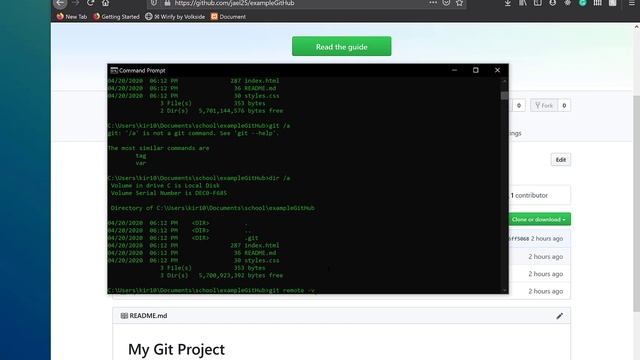Minimize the Command Prompt window
This screenshot has width=640, height=360.
(x=454, y=70)
